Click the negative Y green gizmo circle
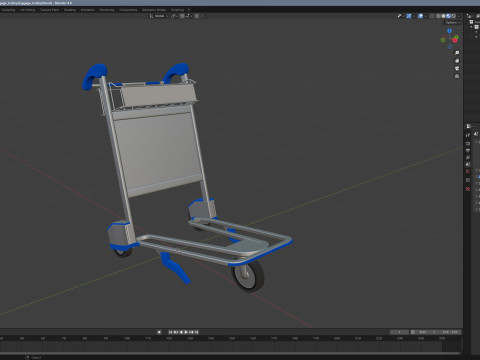Image resolution: width=480 pixels, height=360 pixels. tap(443, 40)
